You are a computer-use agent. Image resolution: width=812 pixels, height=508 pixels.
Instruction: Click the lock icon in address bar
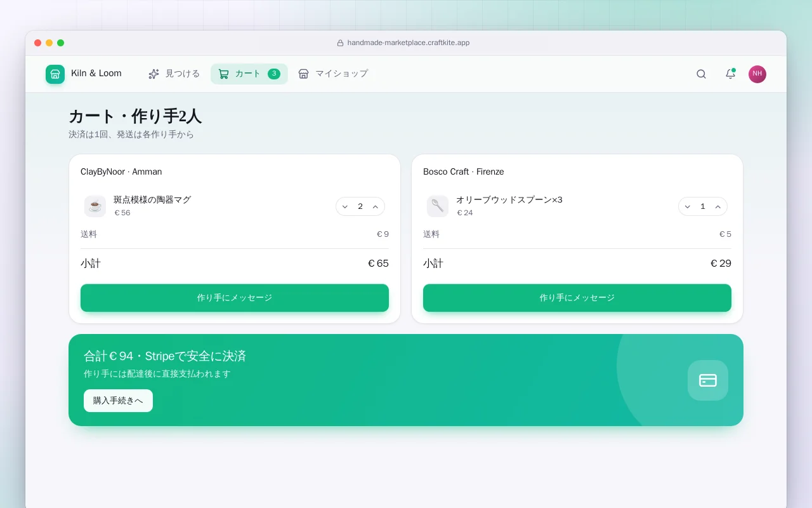(x=340, y=43)
